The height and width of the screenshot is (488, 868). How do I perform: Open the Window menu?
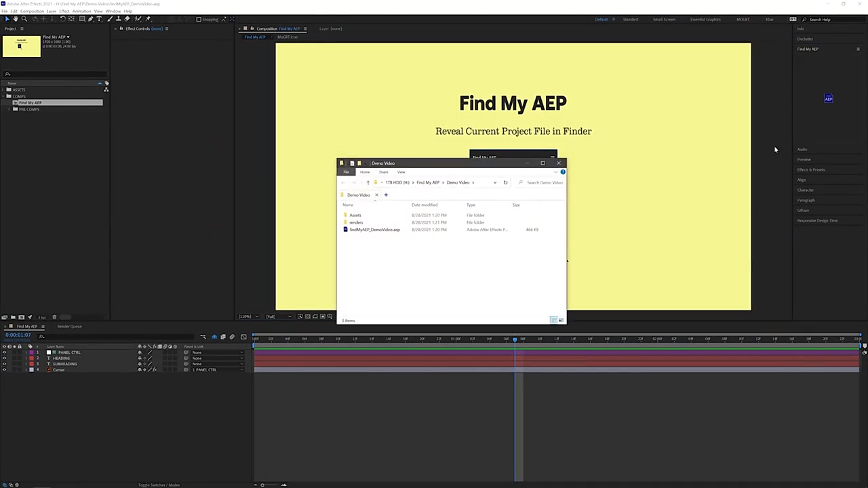tap(113, 12)
